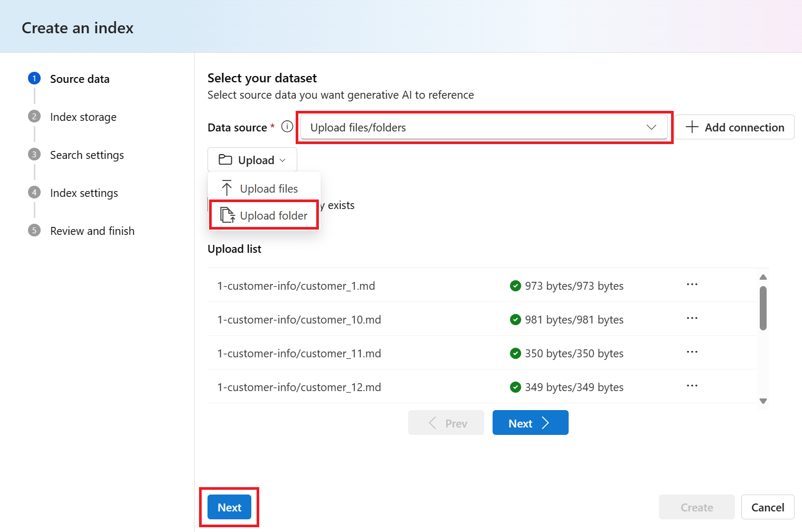The height and width of the screenshot is (532, 802).
Task: Click the scroll down arrow of upload list
Action: pyautogui.click(x=763, y=401)
